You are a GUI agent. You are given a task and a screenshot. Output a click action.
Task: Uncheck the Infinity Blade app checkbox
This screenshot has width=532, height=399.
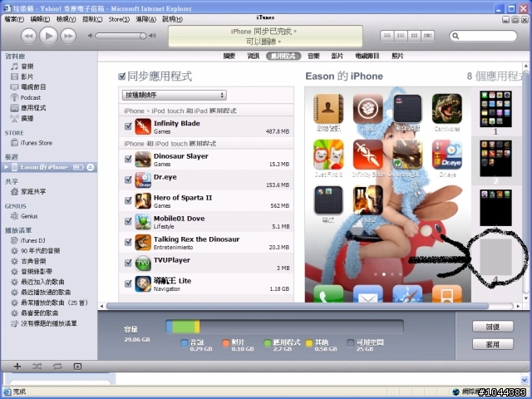128,126
